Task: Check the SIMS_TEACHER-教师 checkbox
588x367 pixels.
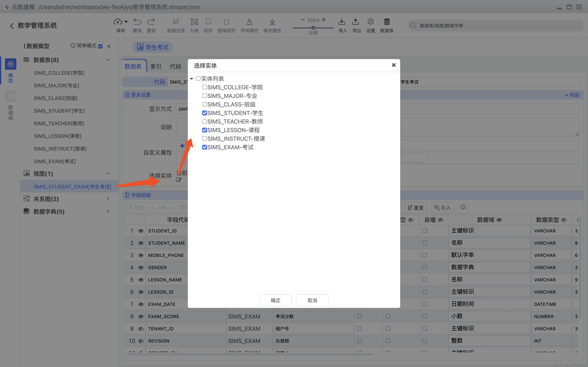Action: 204,121
